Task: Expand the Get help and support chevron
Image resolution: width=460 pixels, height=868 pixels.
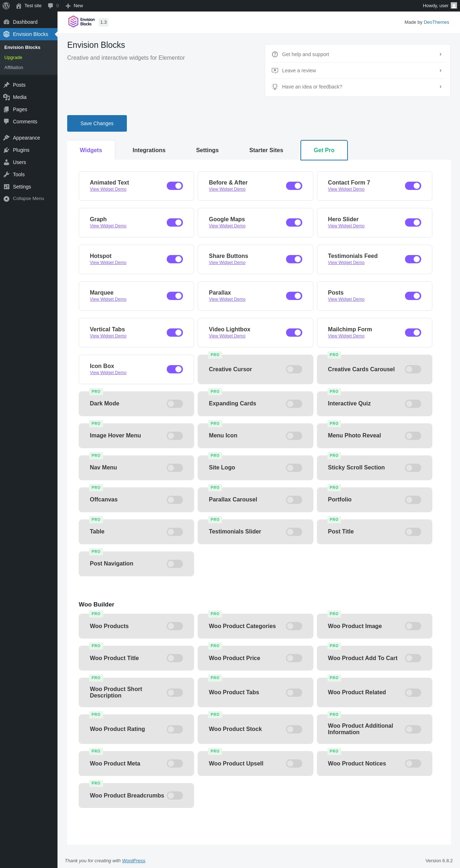Action: point(441,54)
